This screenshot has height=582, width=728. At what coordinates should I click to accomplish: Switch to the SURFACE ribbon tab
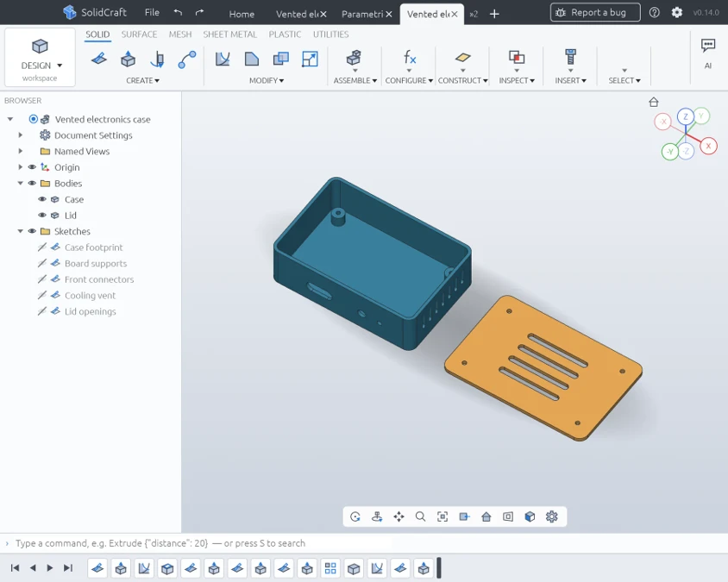click(139, 34)
